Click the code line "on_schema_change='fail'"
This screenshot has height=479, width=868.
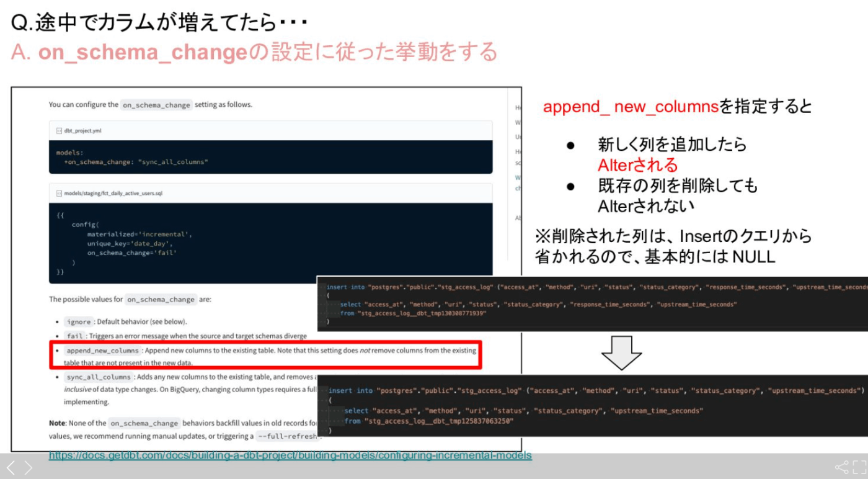tap(132, 253)
